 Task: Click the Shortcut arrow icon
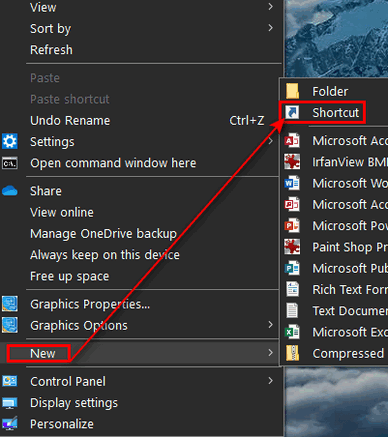point(292,112)
